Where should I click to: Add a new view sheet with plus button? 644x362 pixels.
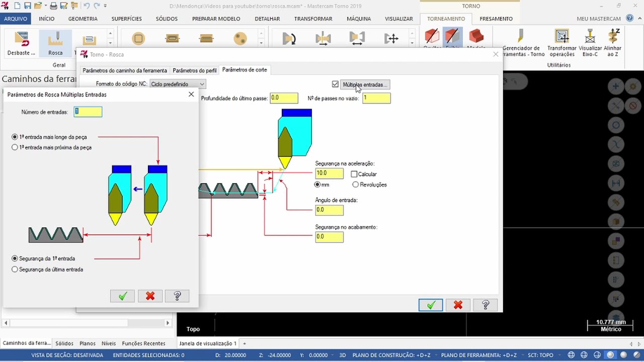(x=245, y=343)
